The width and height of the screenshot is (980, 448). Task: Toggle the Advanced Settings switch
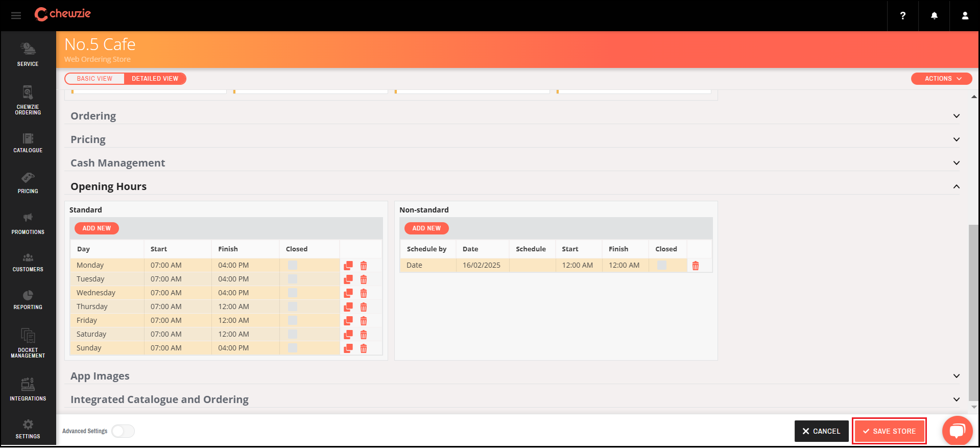click(123, 431)
